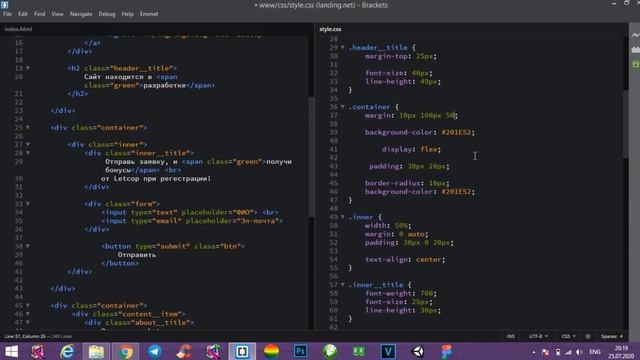The width and height of the screenshot is (640, 360).
Task: Switch ENG keyboard language indicator
Action: point(595,352)
